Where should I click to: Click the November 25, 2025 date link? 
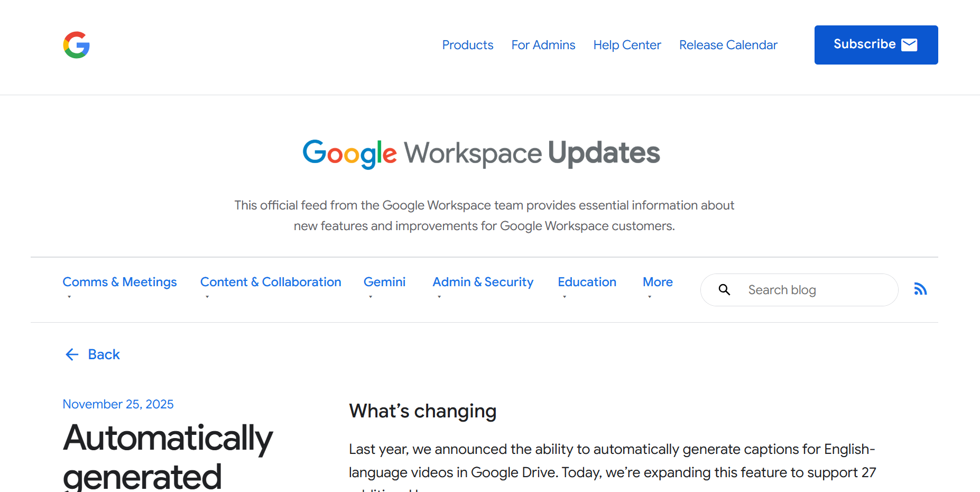tap(118, 404)
